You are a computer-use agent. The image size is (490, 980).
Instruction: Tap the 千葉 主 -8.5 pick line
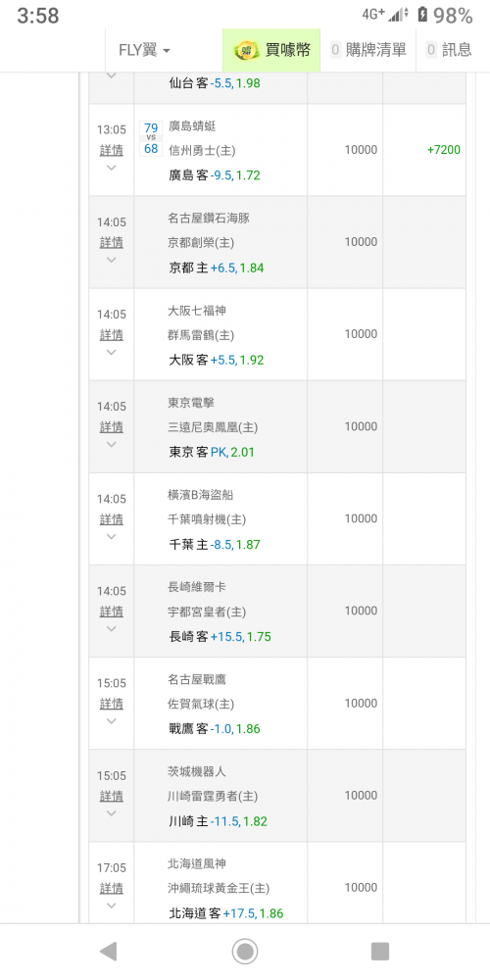[215, 544]
